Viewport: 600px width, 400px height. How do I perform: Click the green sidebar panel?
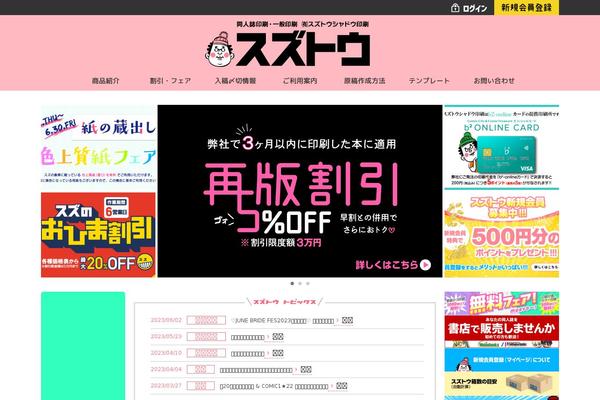pos(83,346)
